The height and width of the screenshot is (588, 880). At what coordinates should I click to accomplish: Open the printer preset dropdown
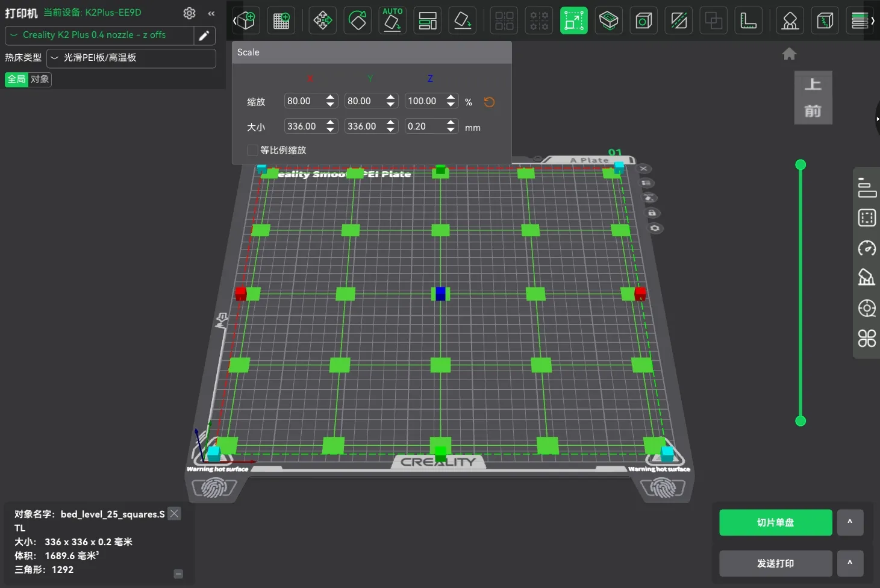(99, 36)
